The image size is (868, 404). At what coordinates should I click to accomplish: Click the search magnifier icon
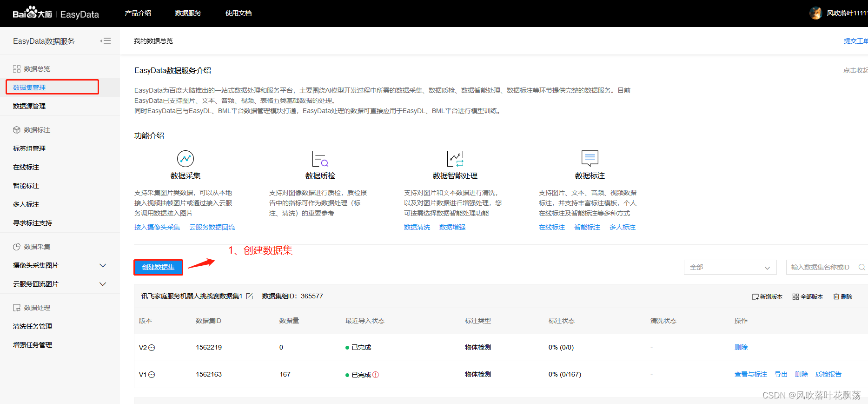tap(862, 267)
